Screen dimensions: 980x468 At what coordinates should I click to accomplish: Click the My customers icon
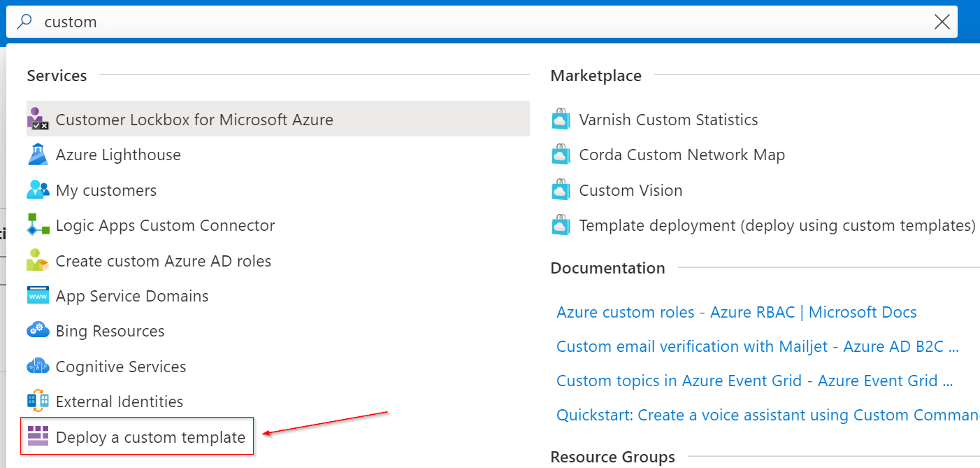coord(38,190)
